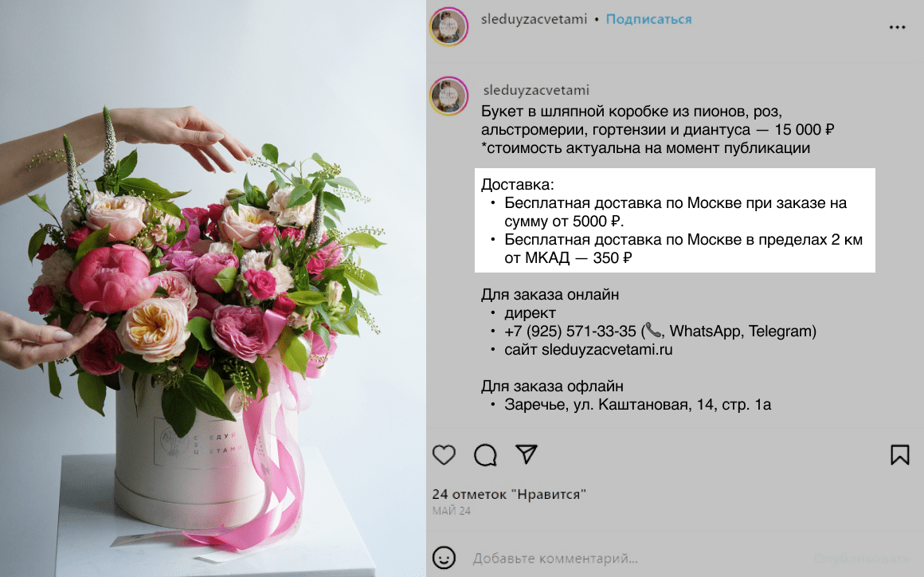The width and height of the screenshot is (924, 577).
Task: Open sleduyzacvetami username in header
Action: pyautogui.click(x=534, y=19)
